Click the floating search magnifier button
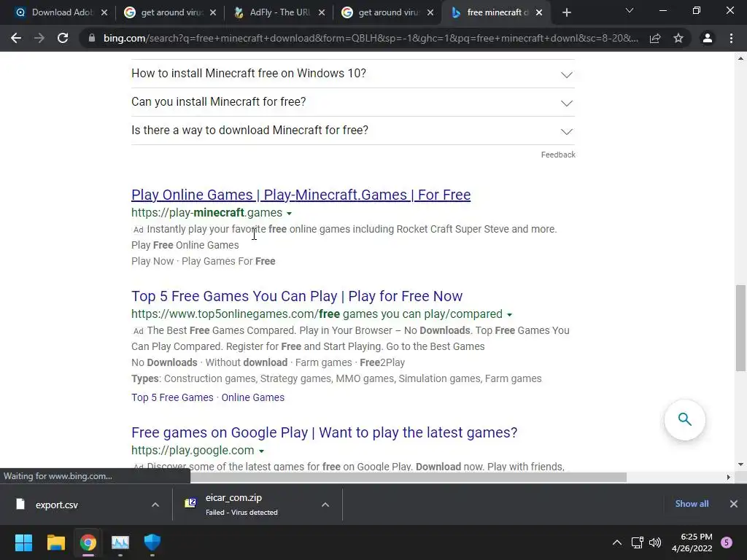This screenshot has width=747, height=560. coord(684,419)
